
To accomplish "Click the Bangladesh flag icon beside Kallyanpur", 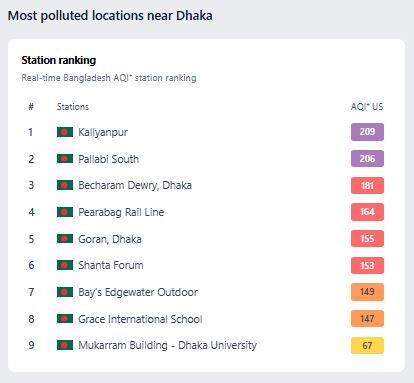I will pos(65,132).
